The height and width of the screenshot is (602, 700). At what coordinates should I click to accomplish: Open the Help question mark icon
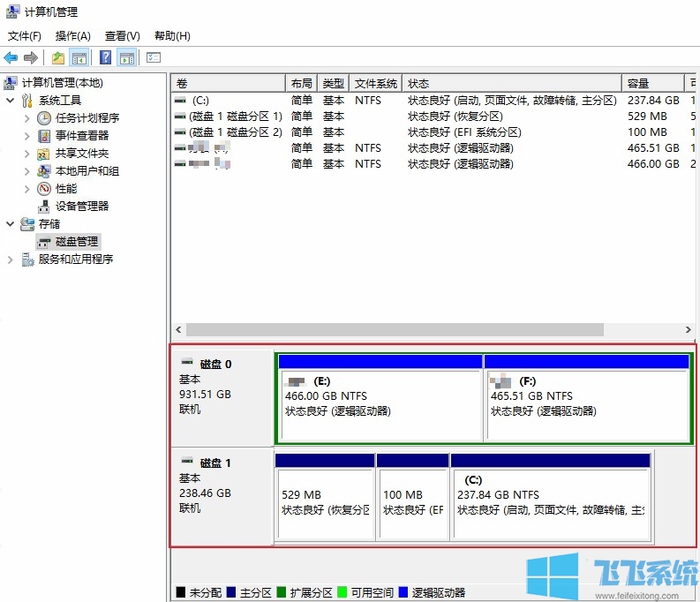(x=105, y=57)
